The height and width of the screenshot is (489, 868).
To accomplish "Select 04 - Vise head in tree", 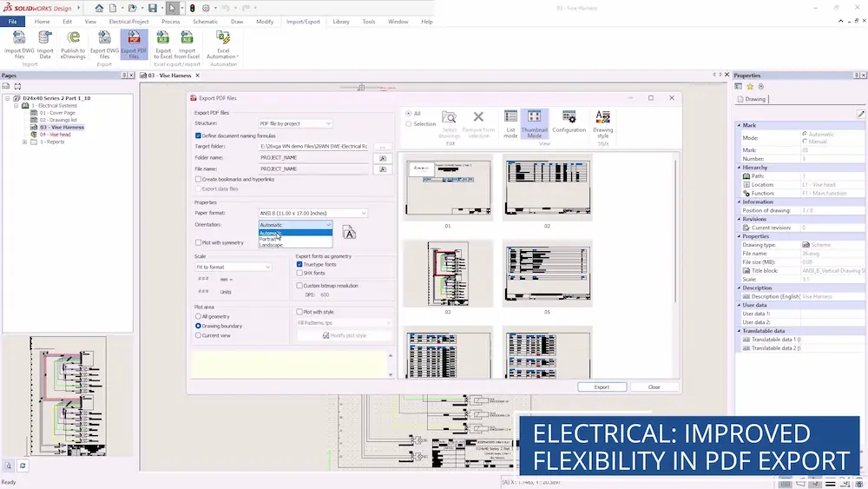I will coord(55,135).
